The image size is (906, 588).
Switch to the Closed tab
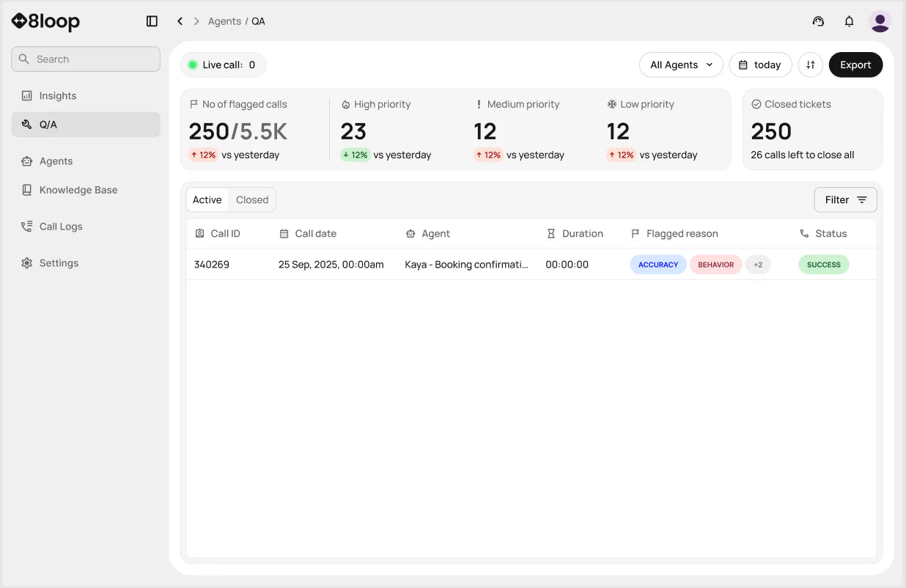pos(252,199)
